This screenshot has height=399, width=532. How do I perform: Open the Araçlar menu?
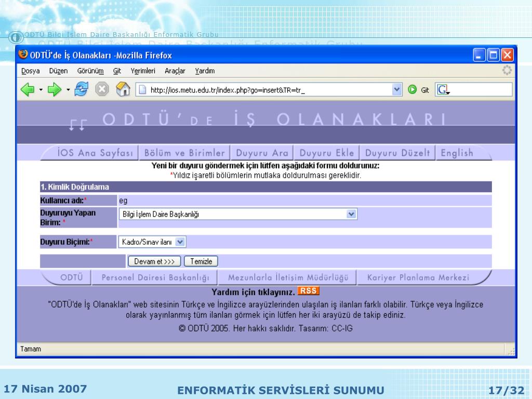[x=175, y=71]
